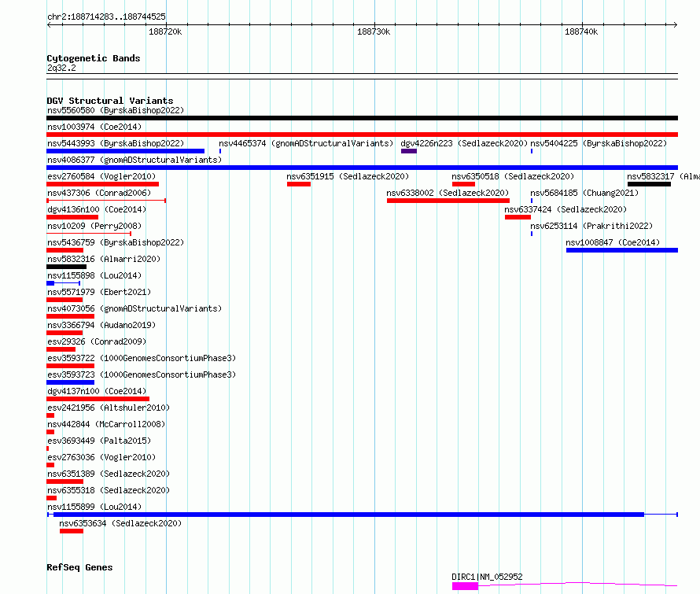The height and width of the screenshot is (594, 700).
Task: Click nsv1008847 (Coe2014) label
Action: point(613,242)
